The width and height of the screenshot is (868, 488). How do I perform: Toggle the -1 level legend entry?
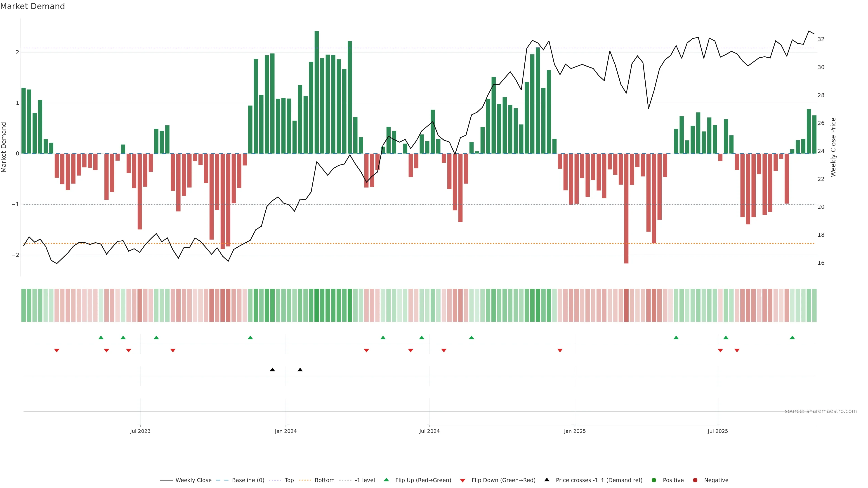365,480
